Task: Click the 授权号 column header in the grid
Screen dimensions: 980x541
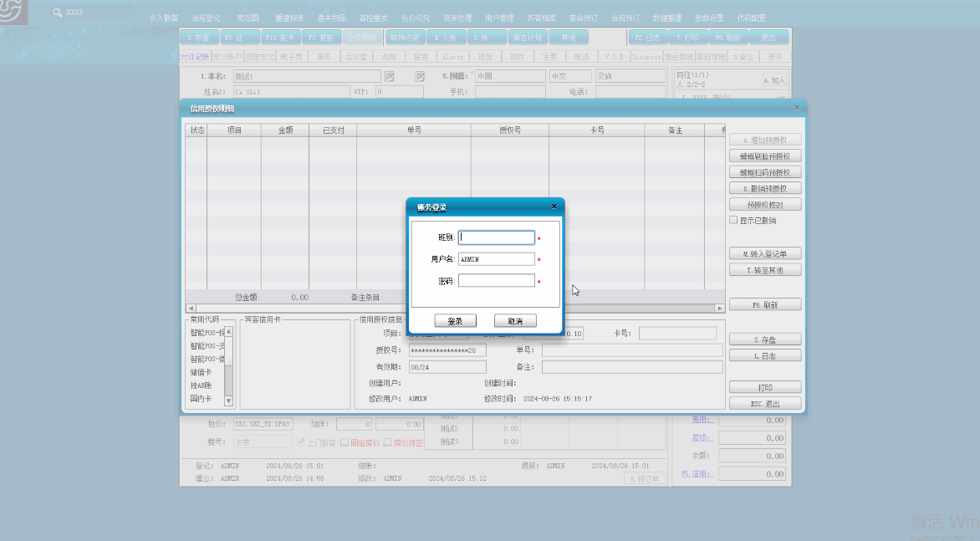Action: pyautogui.click(x=510, y=130)
